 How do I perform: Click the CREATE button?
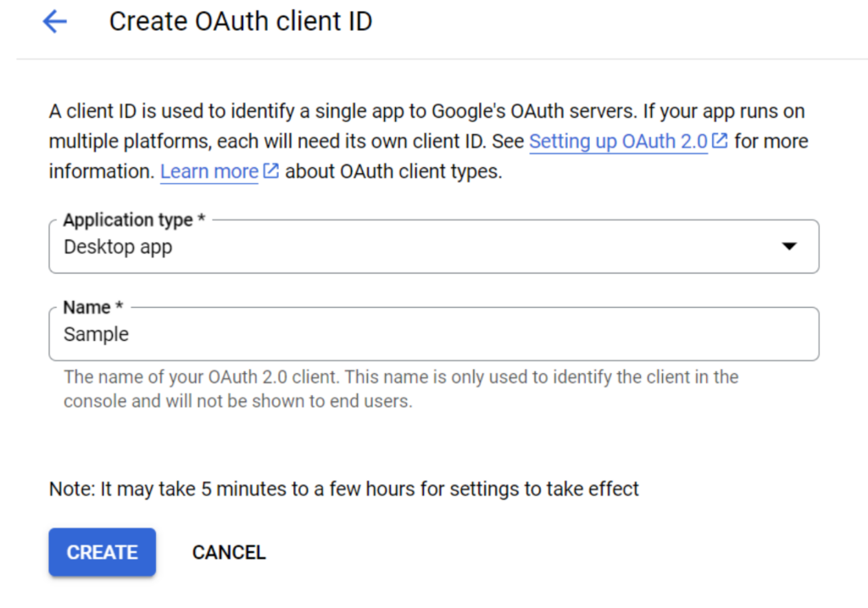click(103, 552)
